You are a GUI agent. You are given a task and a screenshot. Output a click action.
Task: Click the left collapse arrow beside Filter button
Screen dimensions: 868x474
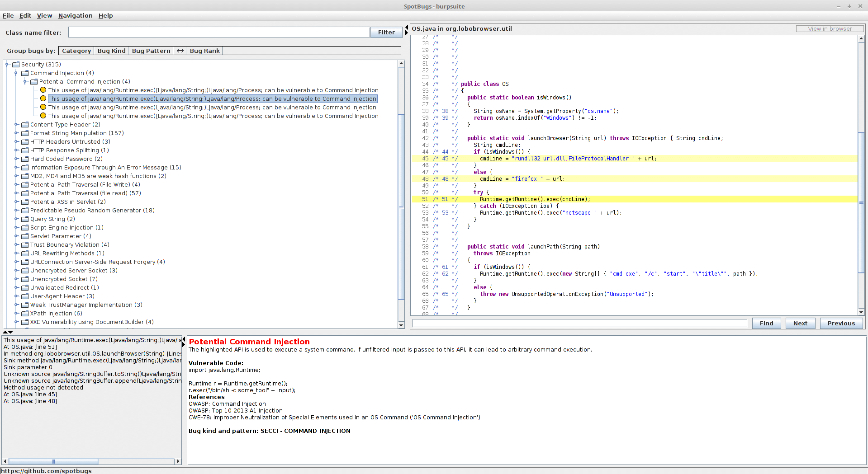pos(407,28)
